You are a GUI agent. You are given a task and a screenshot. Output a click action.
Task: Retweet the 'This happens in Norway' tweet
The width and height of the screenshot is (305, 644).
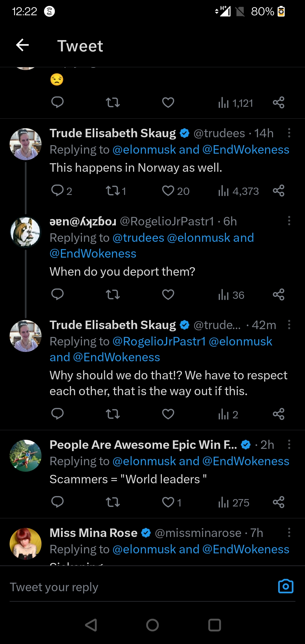click(x=113, y=191)
